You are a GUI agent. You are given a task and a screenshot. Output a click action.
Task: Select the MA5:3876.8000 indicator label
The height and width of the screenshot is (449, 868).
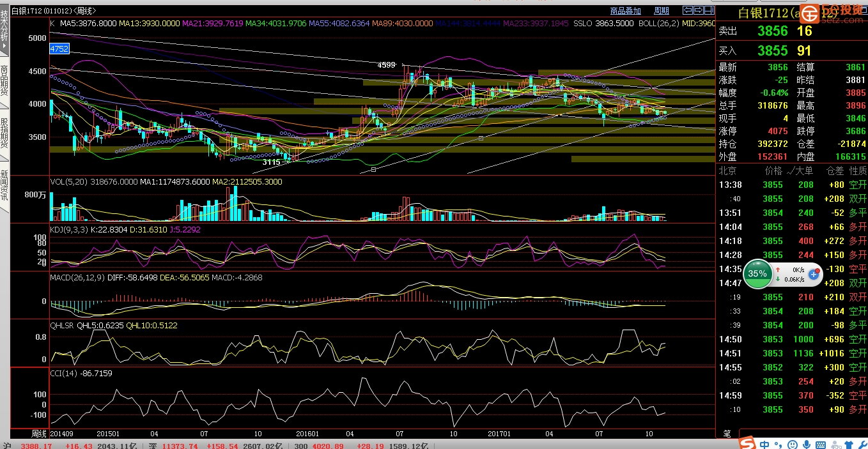88,24
